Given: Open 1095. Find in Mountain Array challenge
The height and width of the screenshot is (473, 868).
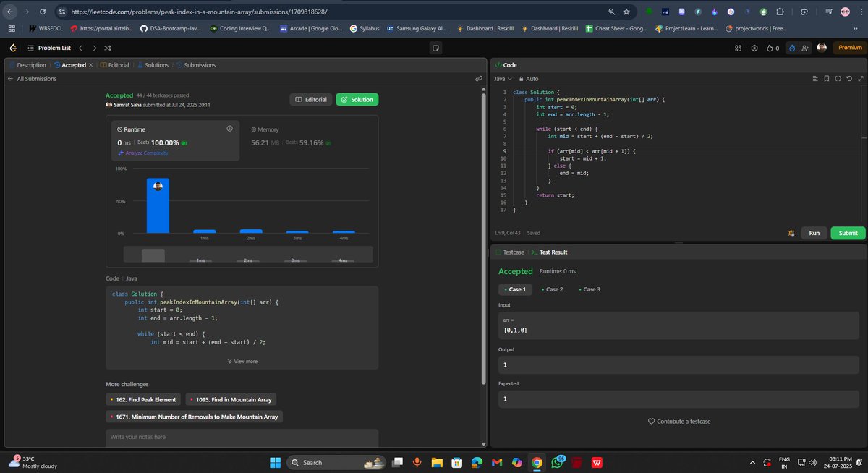Looking at the screenshot, I should [231, 399].
